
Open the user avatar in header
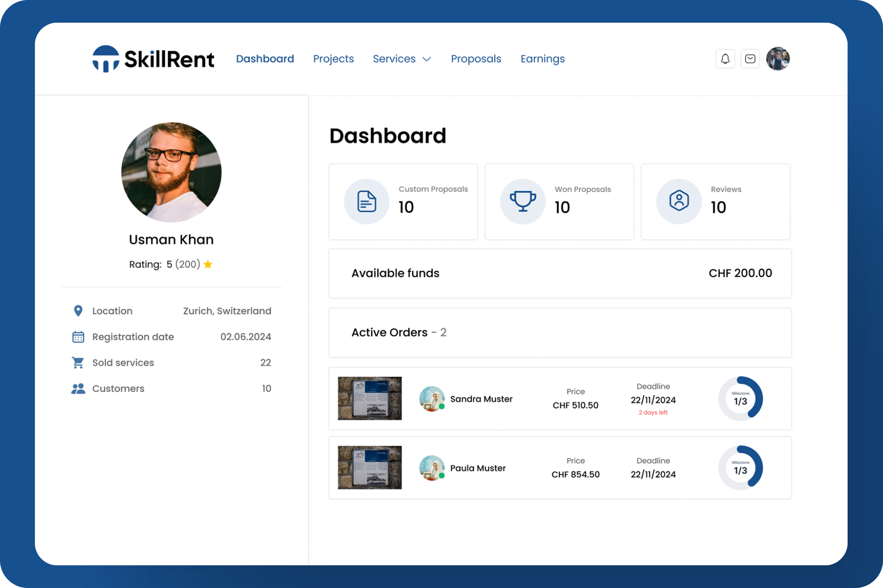tap(778, 59)
